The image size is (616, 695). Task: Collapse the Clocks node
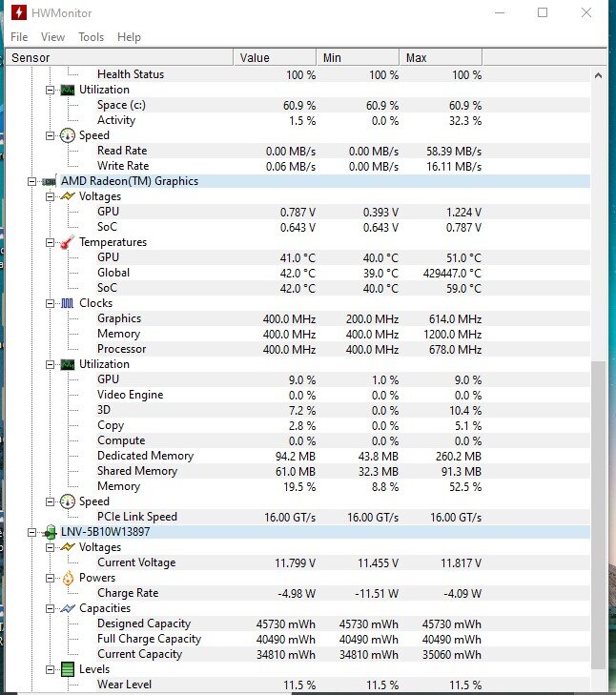coord(51,303)
